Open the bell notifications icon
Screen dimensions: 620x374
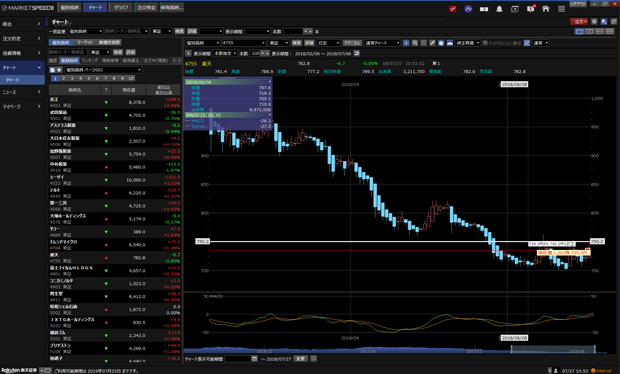click(x=499, y=9)
